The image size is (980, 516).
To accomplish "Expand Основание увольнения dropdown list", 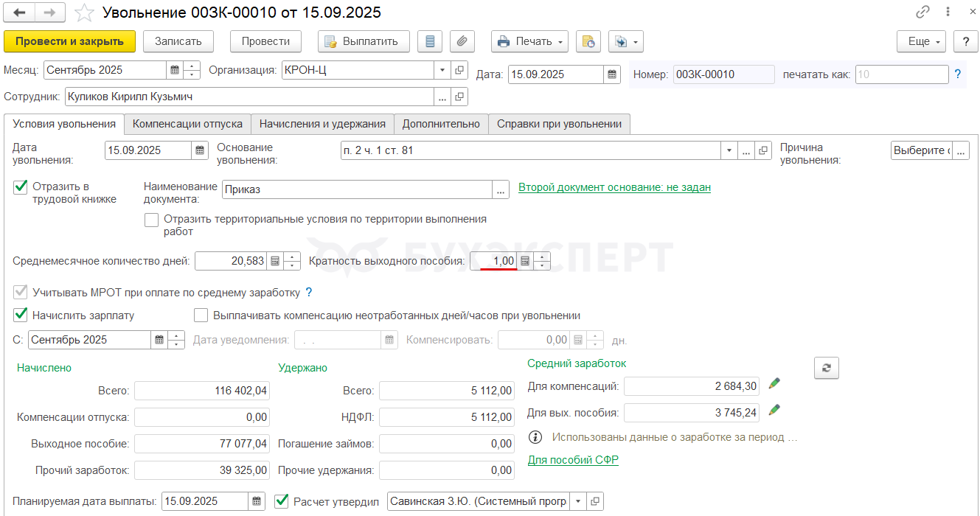I will click(729, 150).
